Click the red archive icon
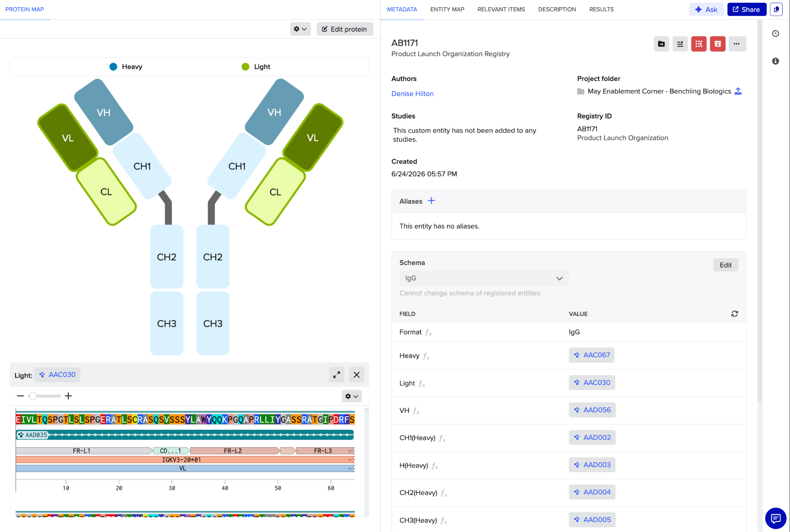 (x=717, y=44)
